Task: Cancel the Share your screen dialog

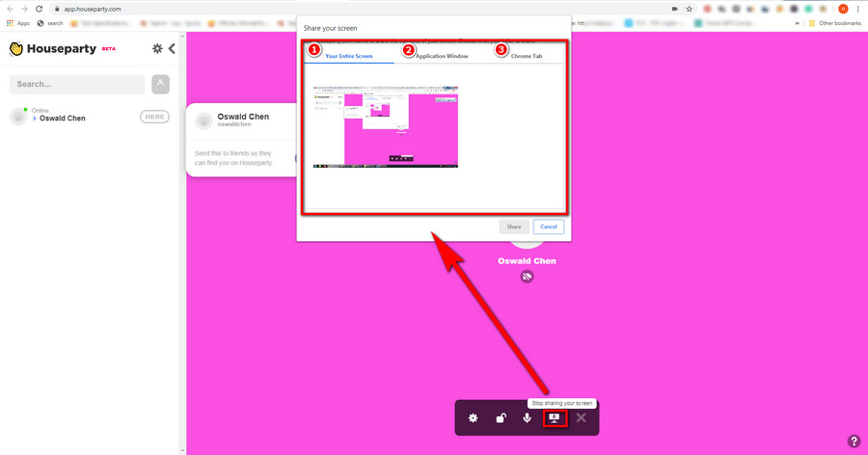Action: (549, 227)
